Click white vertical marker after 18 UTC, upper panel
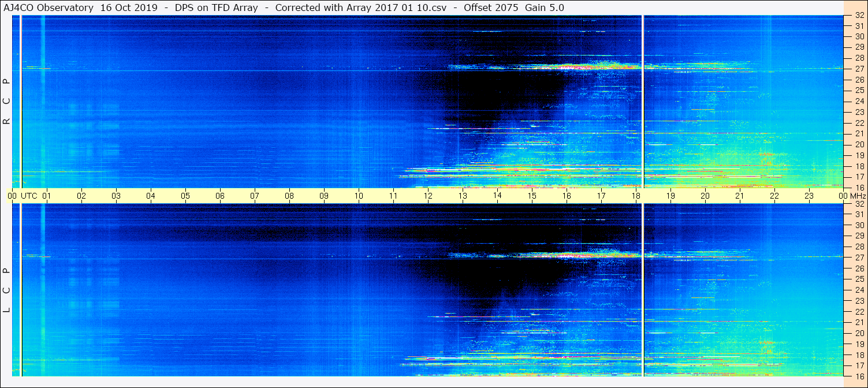Screen dimensions: 868x388 click(x=643, y=101)
